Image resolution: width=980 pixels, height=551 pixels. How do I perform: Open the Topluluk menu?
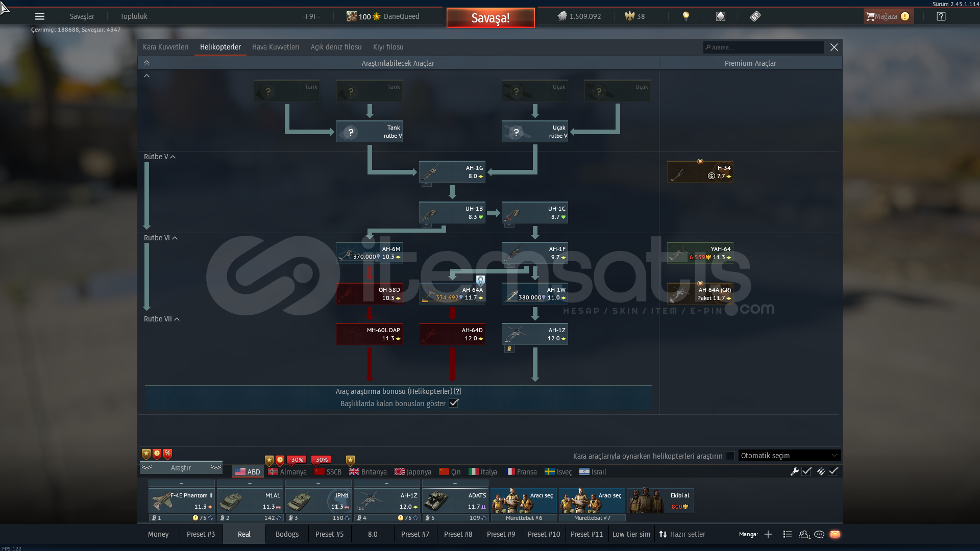pyautogui.click(x=134, y=16)
